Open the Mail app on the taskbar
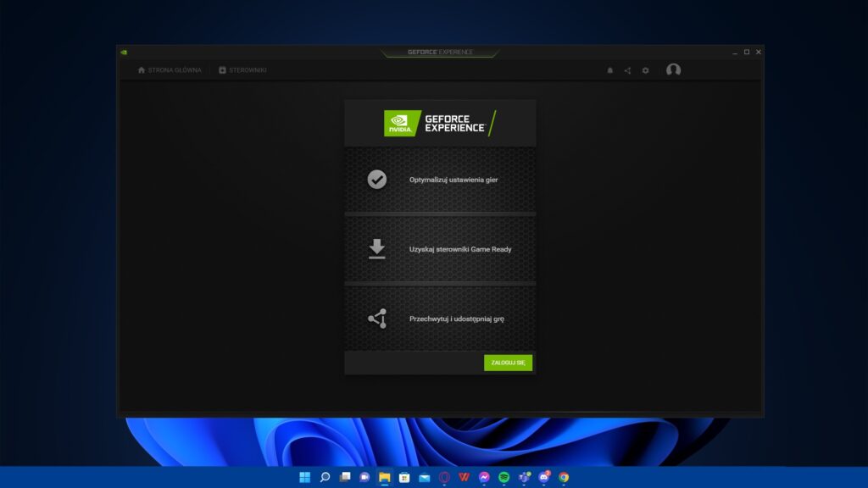This screenshot has width=868, height=488. click(x=425, y=477)
